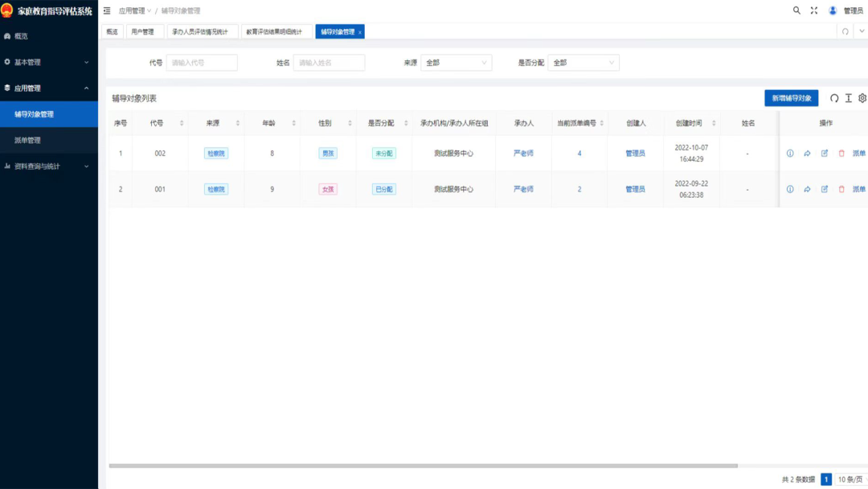Sort table by 当前派单编号 column
Image resolution: width=868 pixels, height=489 pixels.
point(602,123)
